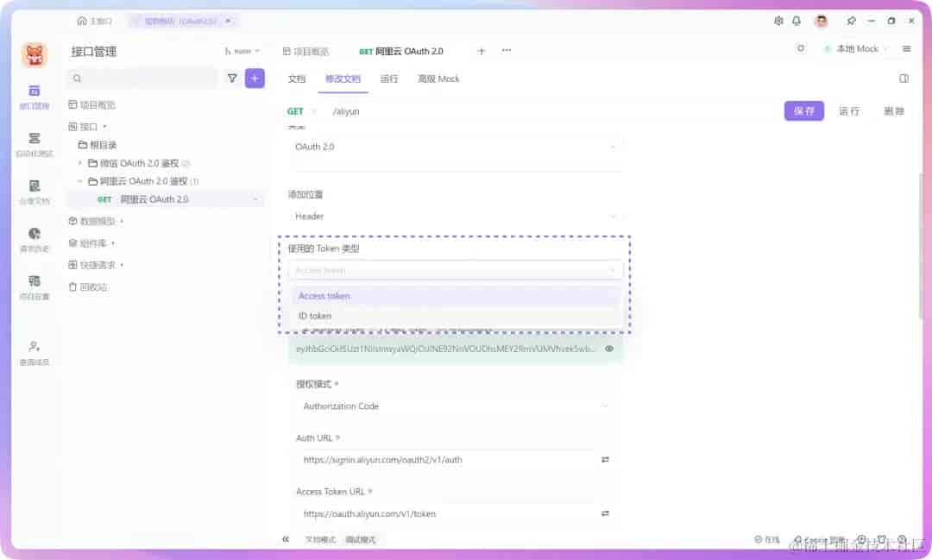932x560 pixels.
Task: Open 项目概览 in the sidebar tree
Action: [x=92, y=104]
